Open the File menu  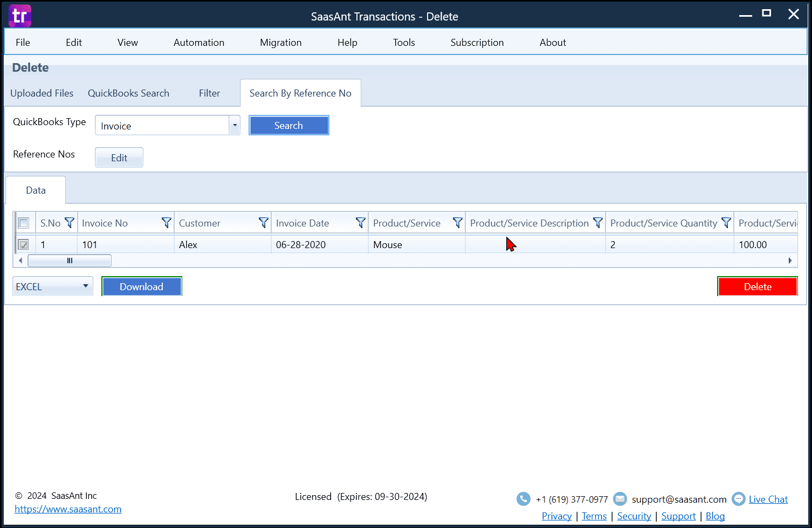(23, 43)
